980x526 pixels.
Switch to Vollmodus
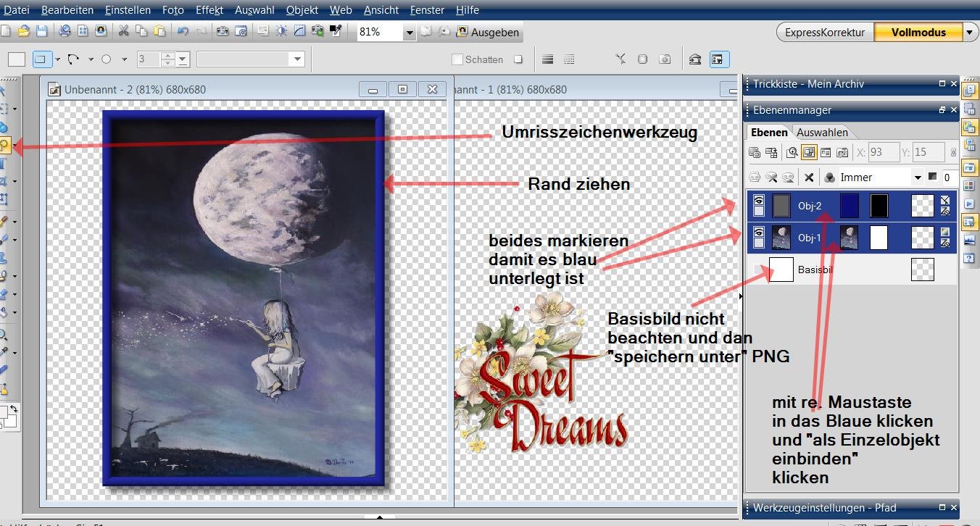[918, 32]
